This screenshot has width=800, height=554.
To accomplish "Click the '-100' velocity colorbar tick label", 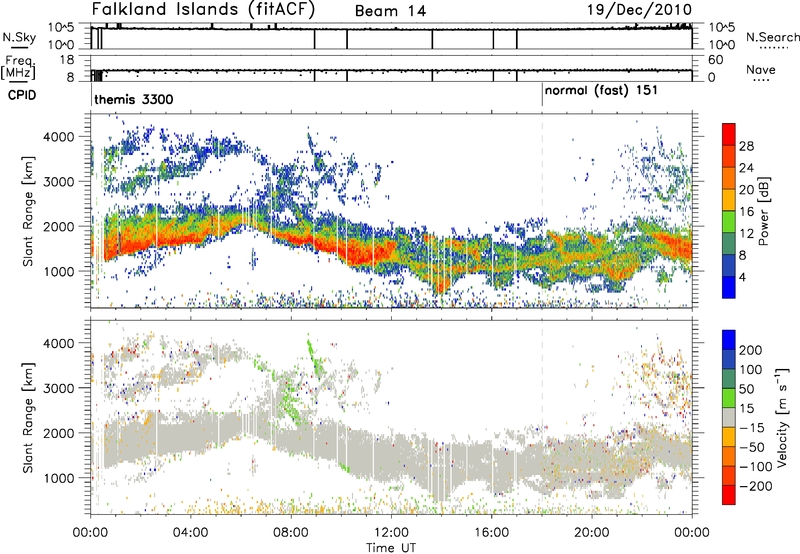I will 755,467.
